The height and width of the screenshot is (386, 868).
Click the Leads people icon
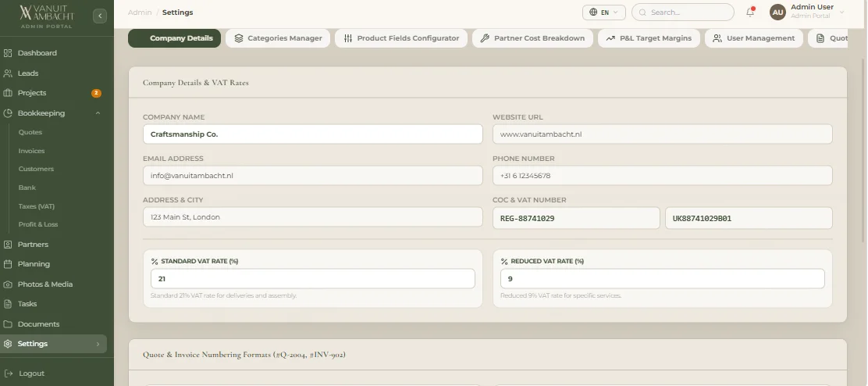pyautogui.click(x=8, y=73)
